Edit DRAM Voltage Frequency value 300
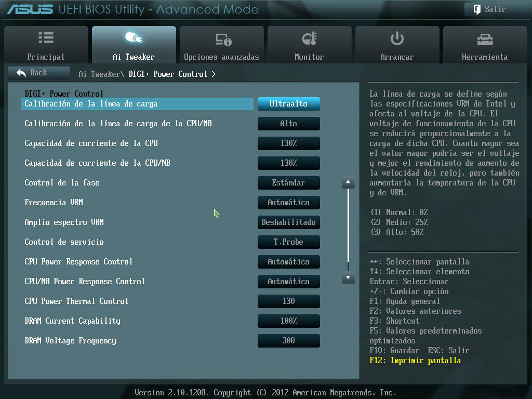532x399 pixels. point(289,341)
